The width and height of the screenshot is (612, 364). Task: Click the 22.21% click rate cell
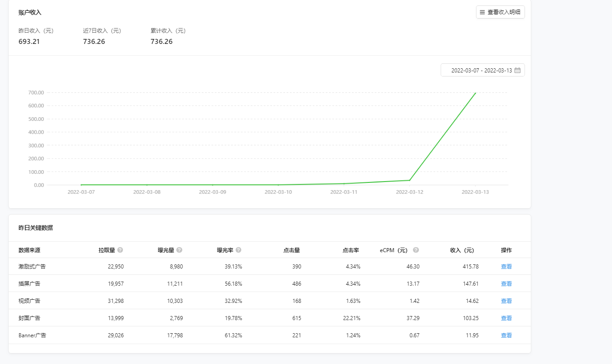tap(352, 318)
